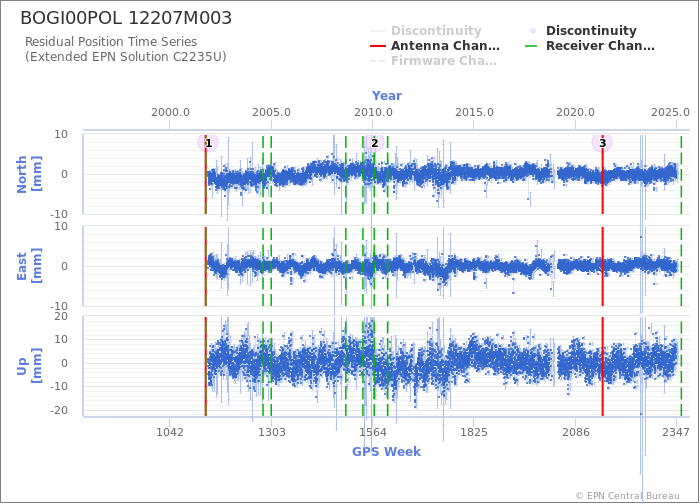
Task: Click the GPS week 1564 tick label
Action: pyautogui.click(x=373, y=432)
